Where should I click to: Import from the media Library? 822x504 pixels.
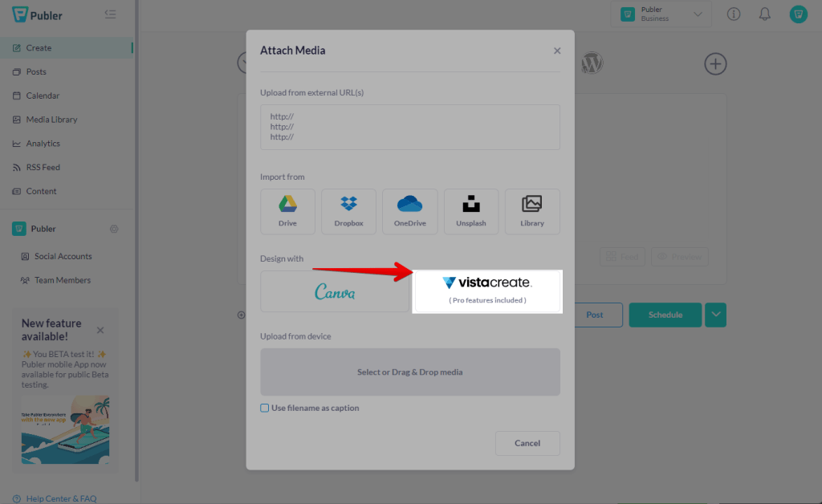pyautogui.click(x=532, y=212)
